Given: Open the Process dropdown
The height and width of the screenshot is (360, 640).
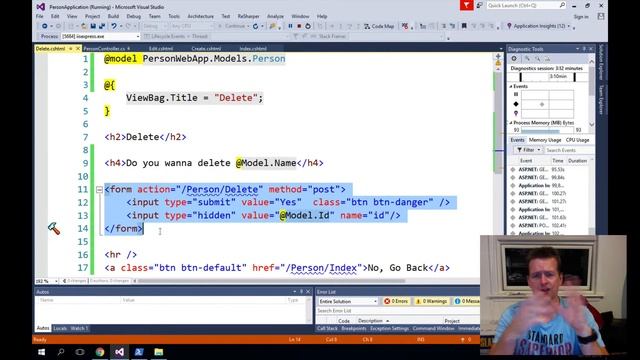Looking at the screenshot, I should [138, 36].
